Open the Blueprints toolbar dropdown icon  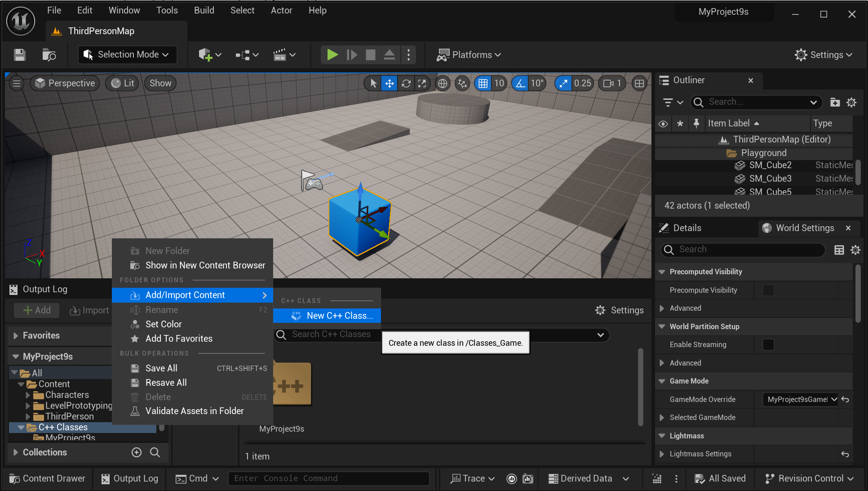(247, 55)
